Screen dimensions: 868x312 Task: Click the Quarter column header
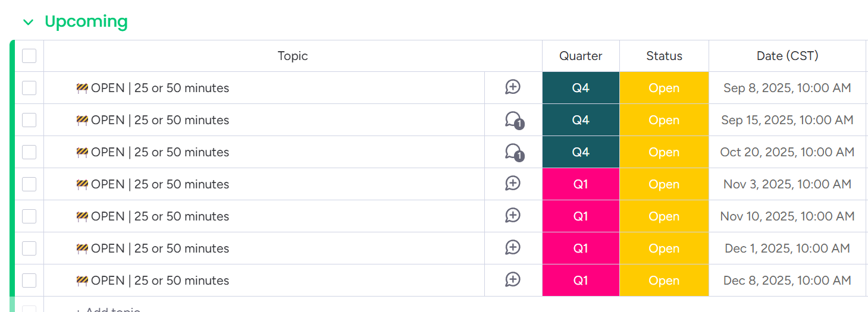[x=581, y=56]
